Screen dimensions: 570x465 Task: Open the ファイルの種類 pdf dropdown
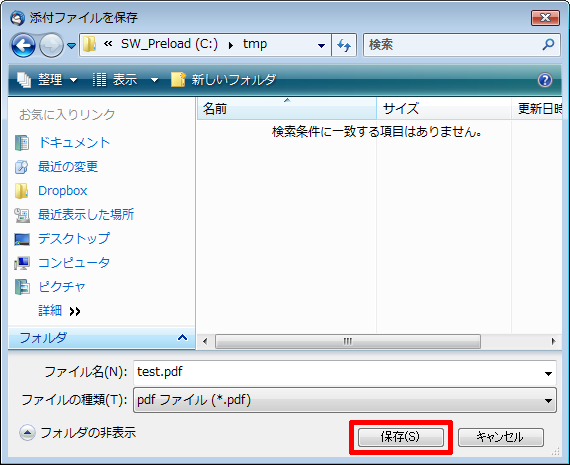pos(345,400)
